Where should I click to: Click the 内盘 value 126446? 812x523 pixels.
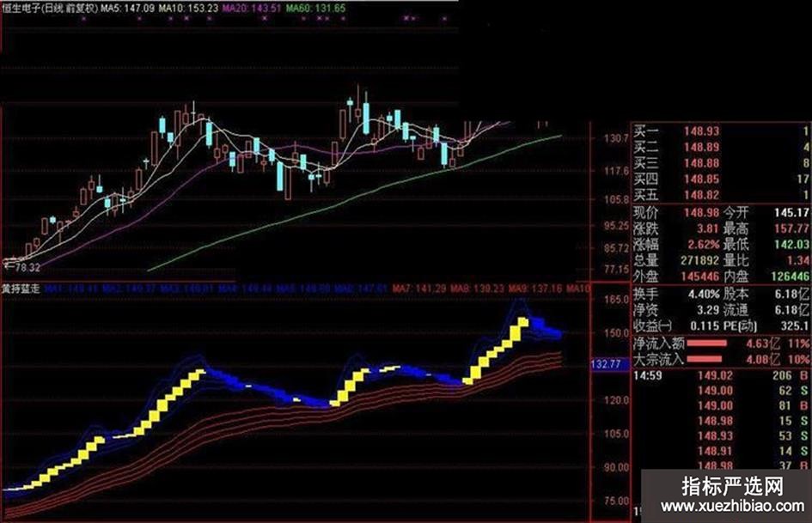coord(790,277)
